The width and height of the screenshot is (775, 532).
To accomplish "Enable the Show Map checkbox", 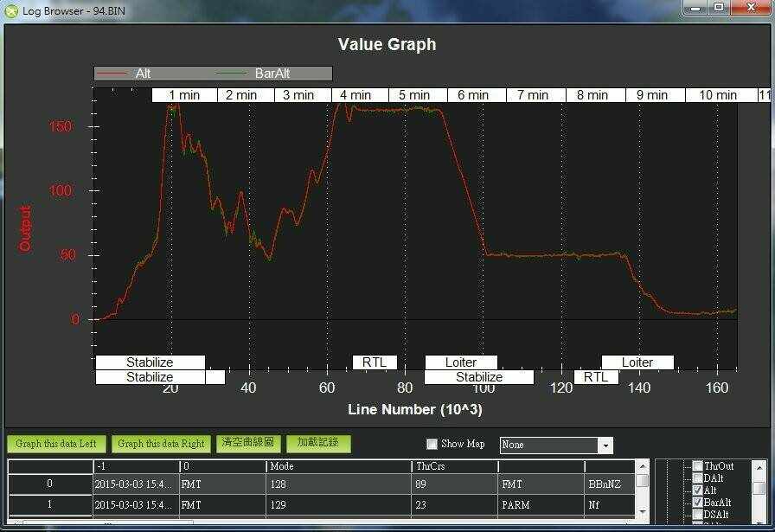I will [x=432, y=445].
